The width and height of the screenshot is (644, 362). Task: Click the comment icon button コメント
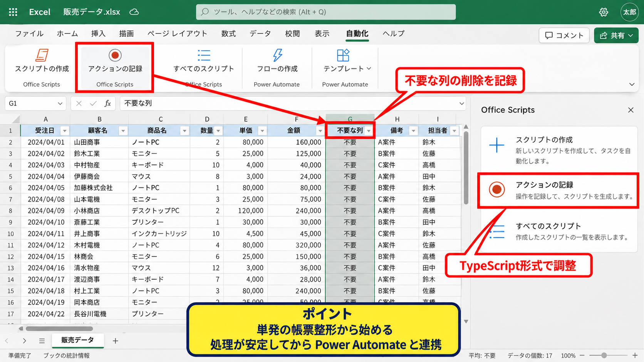pos(564,35)
